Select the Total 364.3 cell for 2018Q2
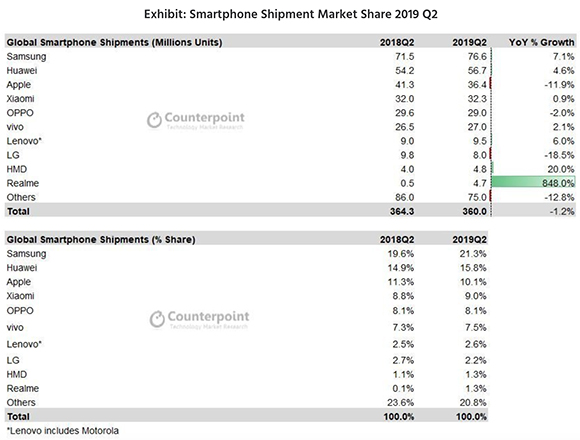 pyautogui.click(x=402, y=211)
